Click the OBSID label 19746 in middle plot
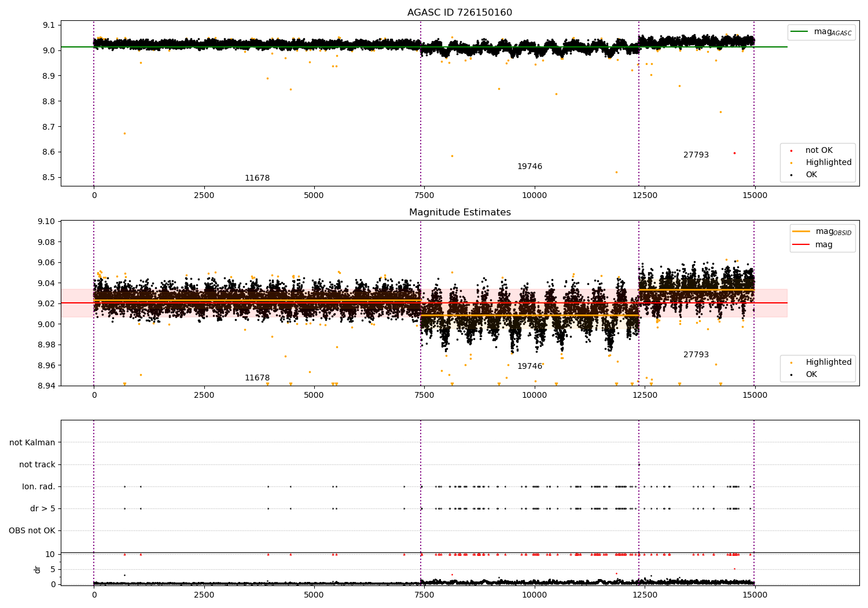This screenshot has width=868, height=608. click(x=529, y=367)
